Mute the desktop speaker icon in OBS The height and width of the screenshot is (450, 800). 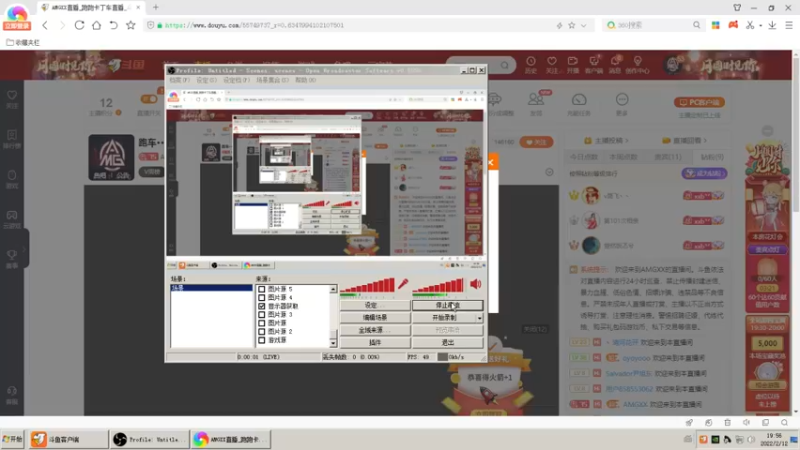coord(476,284)
